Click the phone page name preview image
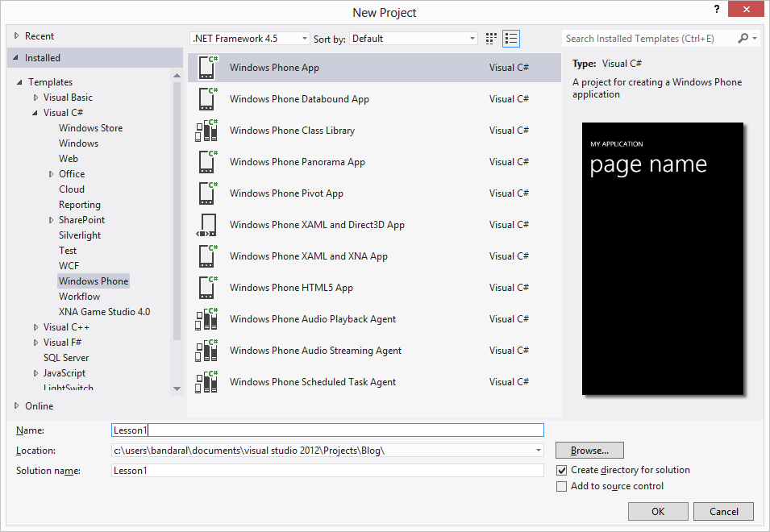The image size is (770, 532). (663, 259)
